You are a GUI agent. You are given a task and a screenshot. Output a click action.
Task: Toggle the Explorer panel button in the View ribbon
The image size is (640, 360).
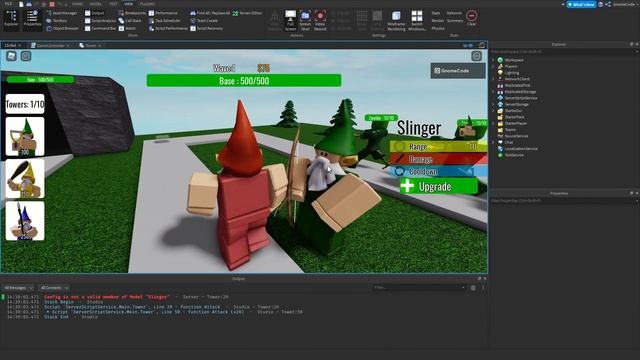[11, 19]
